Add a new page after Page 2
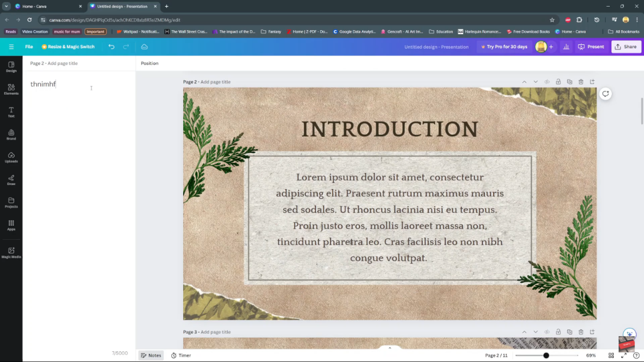The image size is (644, 362). [x=592, y=81]
